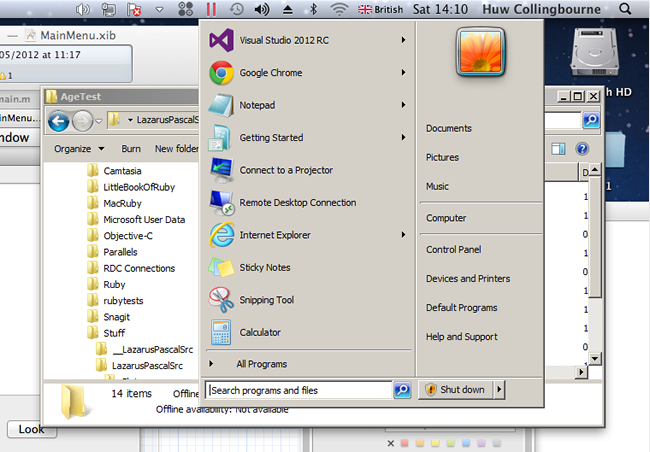
Task: Open Shut down options arrow
Action: 499,390
